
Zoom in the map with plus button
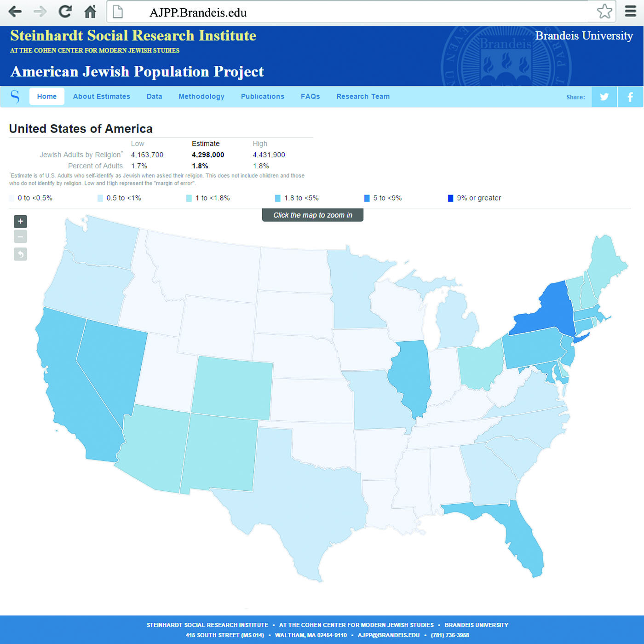(20, 222)
